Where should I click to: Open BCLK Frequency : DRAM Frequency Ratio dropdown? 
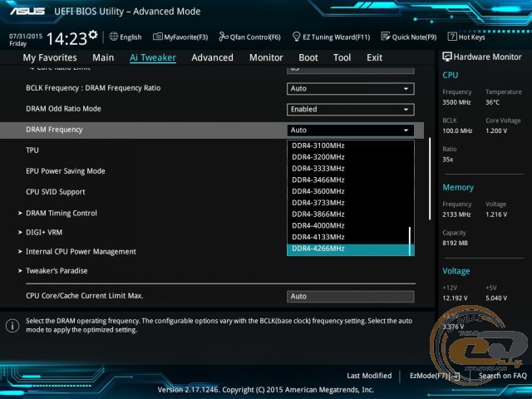coord(351,89)
